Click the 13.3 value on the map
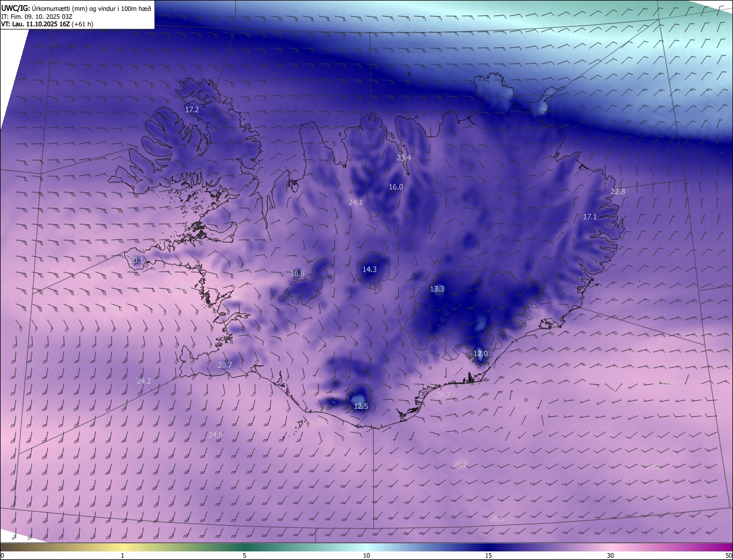Viewport: 733px width, 560px height. point(437,289)
